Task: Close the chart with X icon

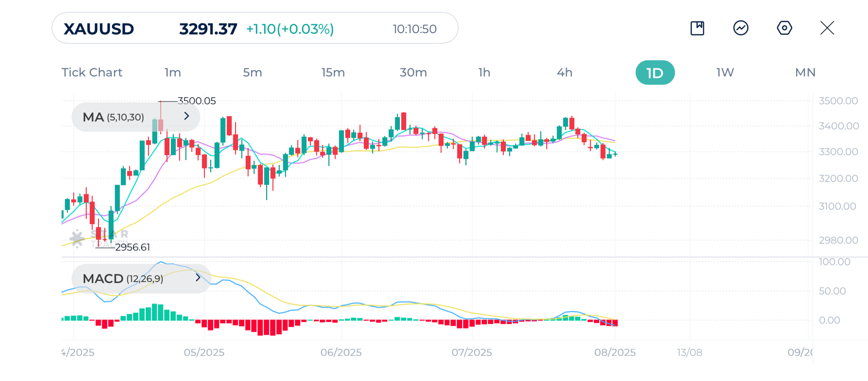Action: pyautogui.click(x=827, y=28)
